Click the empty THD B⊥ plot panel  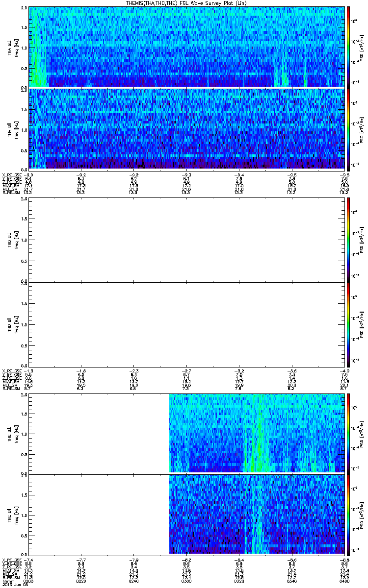coord(186,240)
